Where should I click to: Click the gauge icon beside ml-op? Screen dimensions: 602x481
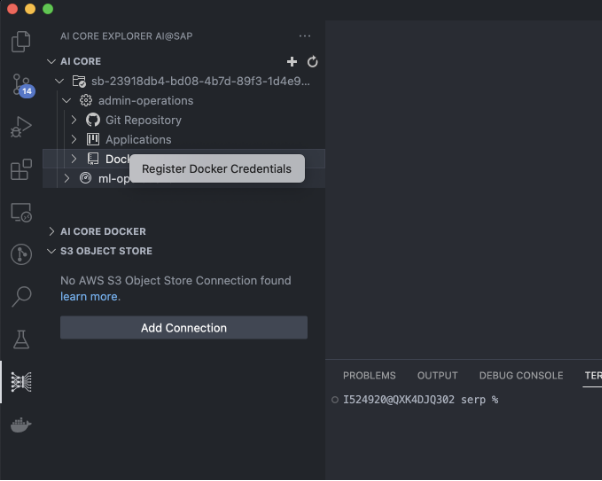tap(86, 178)
